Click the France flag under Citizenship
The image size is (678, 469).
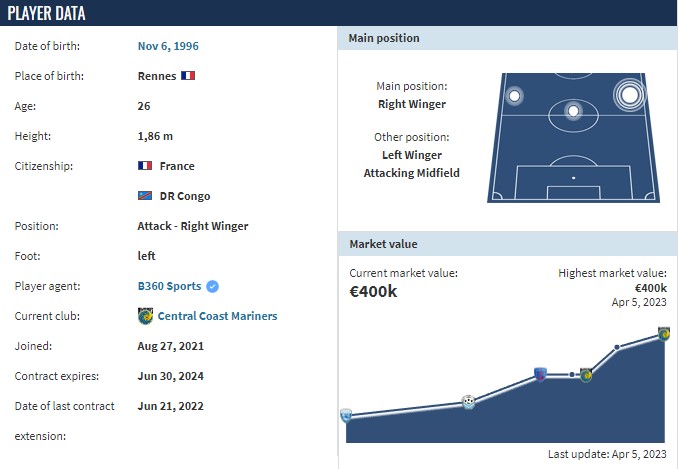[145, 166]
